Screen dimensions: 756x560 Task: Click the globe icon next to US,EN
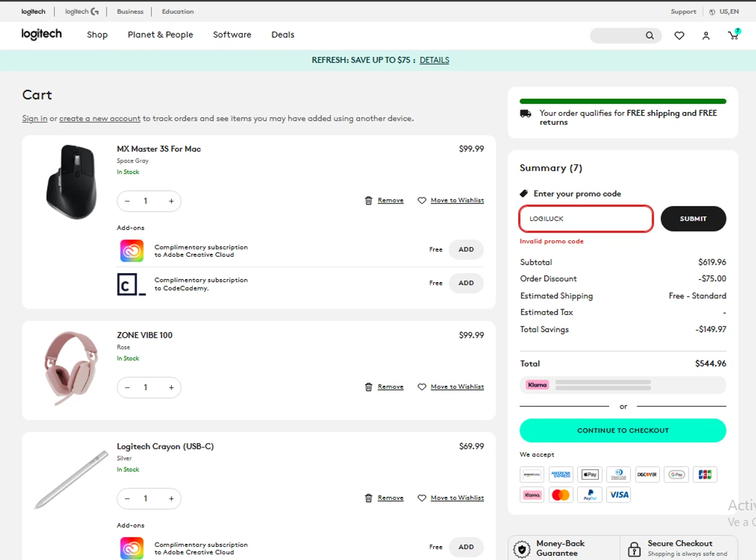pos(712,12)
